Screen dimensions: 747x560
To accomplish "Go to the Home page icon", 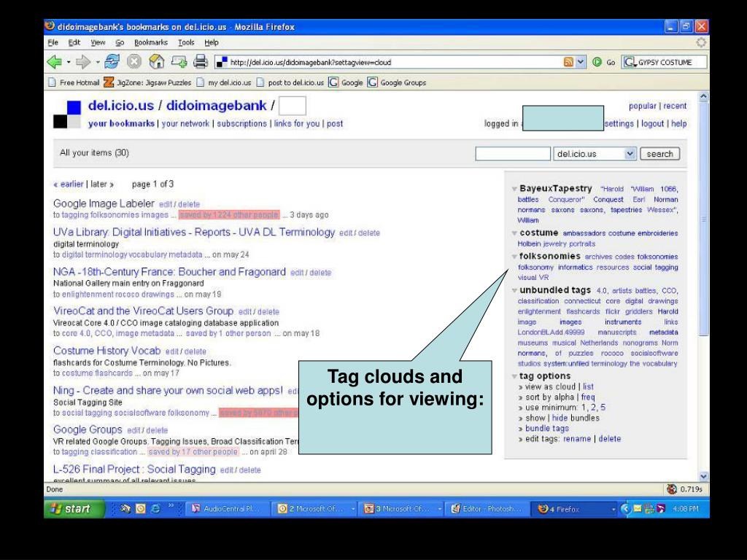I will [x=156, y=61].
